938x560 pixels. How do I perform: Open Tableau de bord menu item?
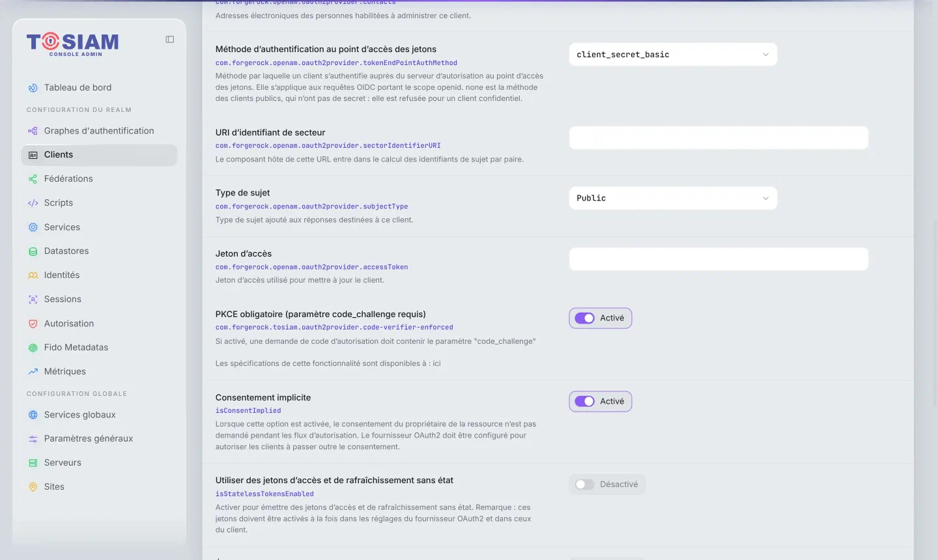(x=99, y=88)
